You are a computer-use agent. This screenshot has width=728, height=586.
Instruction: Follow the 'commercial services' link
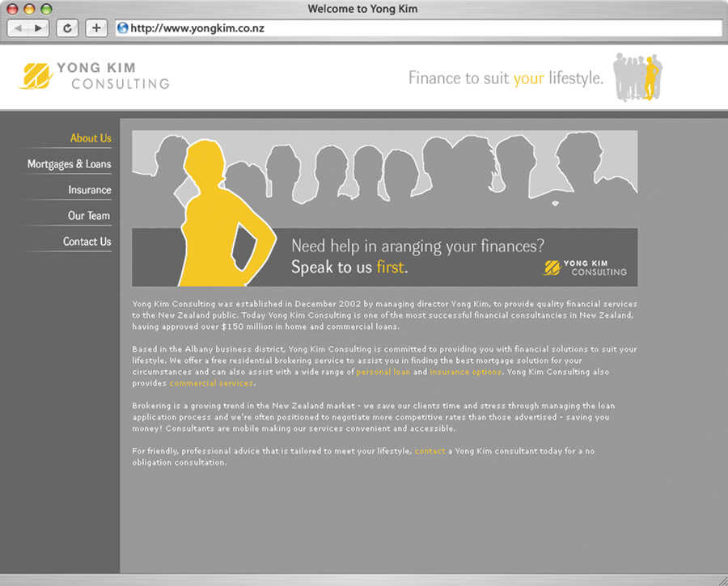[211, 383]
